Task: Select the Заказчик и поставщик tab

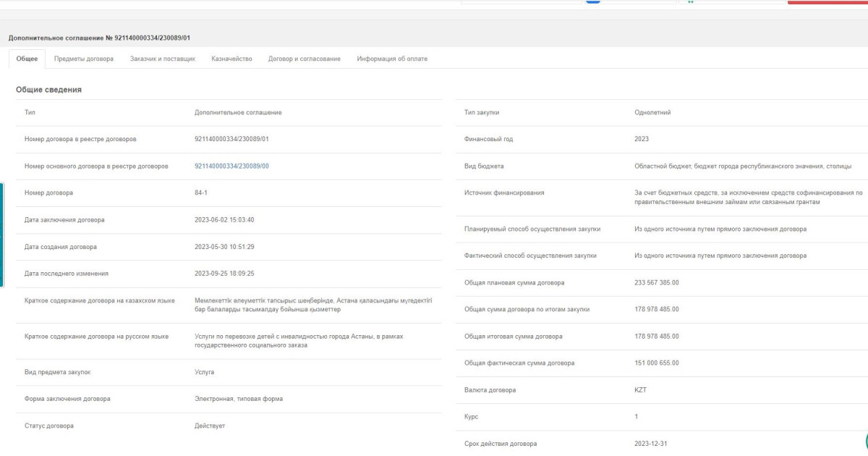Action: [x=163, y=59]
